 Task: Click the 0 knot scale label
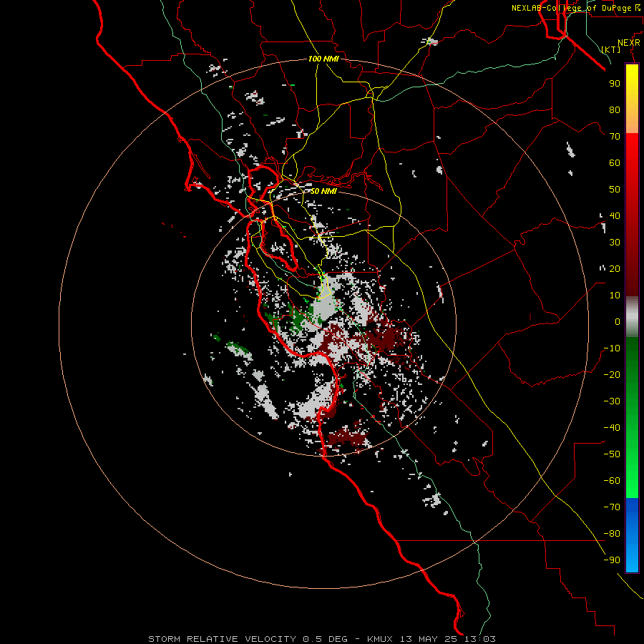(x=618, y=321)
